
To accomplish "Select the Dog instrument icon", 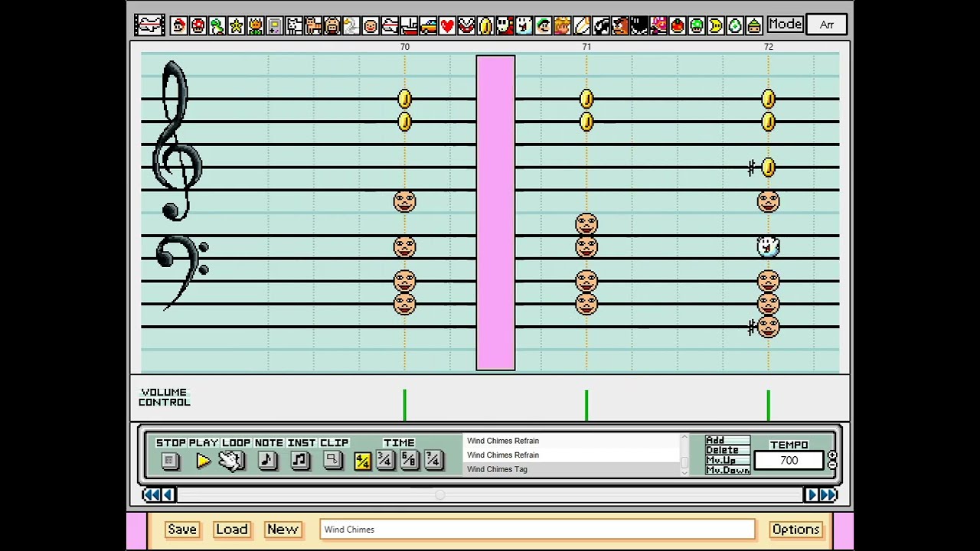I will tap(294, 25).
